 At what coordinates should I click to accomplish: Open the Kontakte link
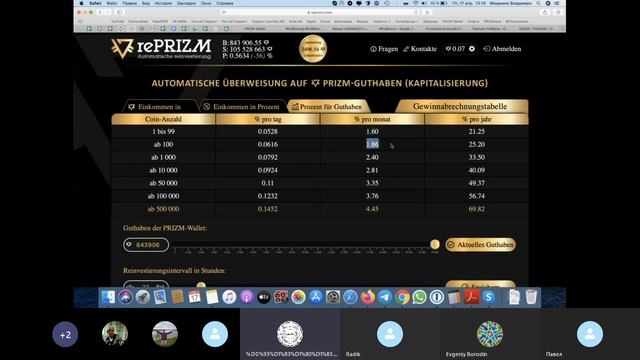click(x=420, y=49)
